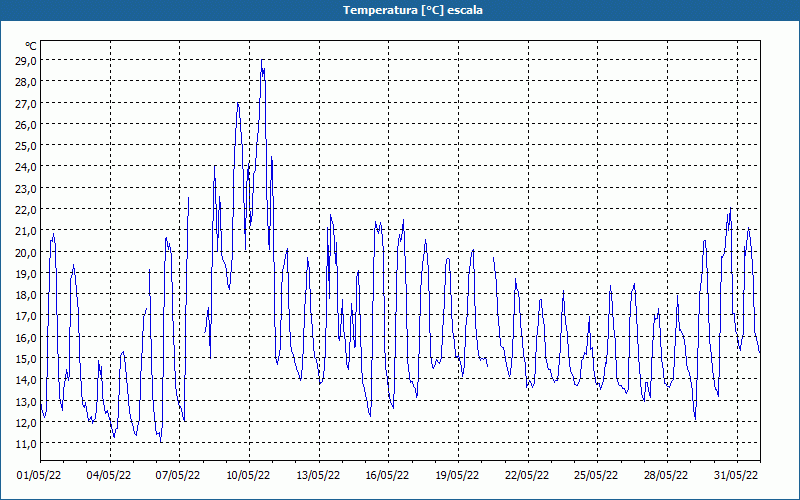This screenshot has height=500, width=800.
Task: Click the 'Temperatura [°C] escala' chart title
Action: 413,10
